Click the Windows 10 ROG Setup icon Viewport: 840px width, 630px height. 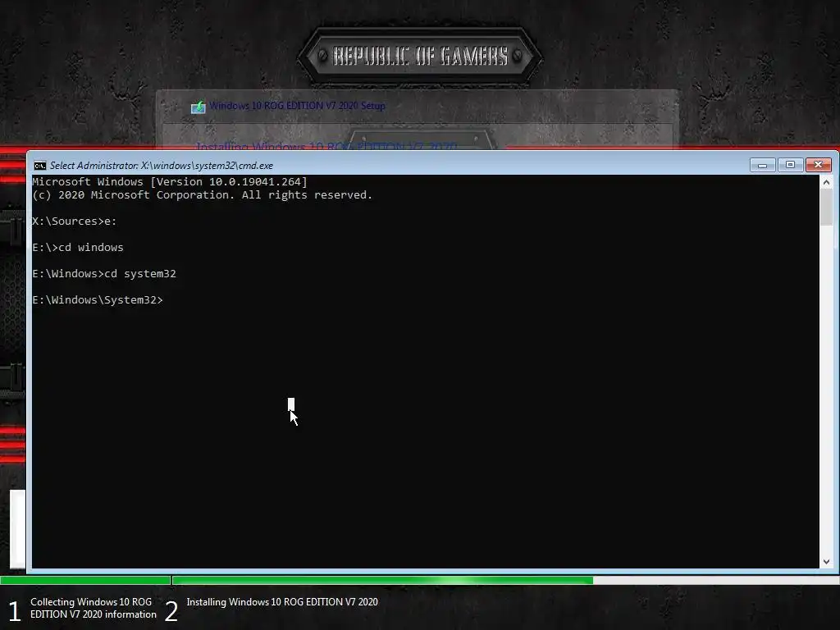point(199,107)
